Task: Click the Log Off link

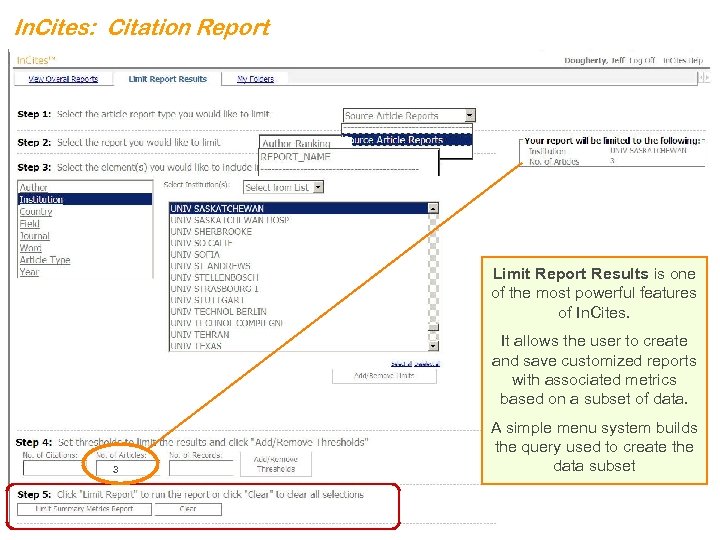Action: [x=642, y=60]
